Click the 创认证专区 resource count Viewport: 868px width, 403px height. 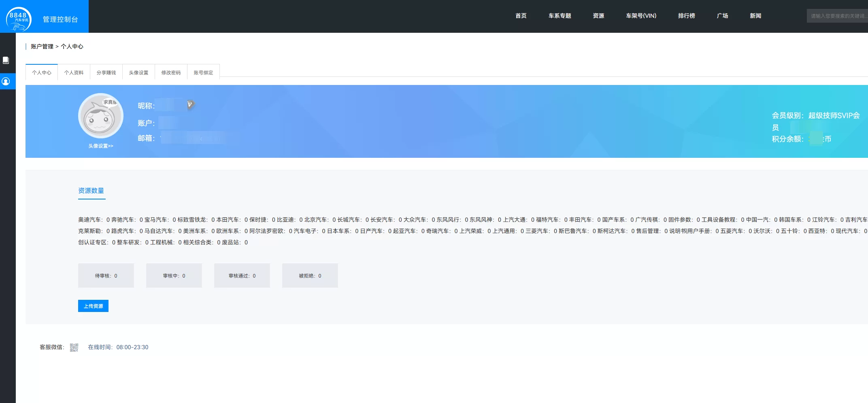(x=97, y=242)
